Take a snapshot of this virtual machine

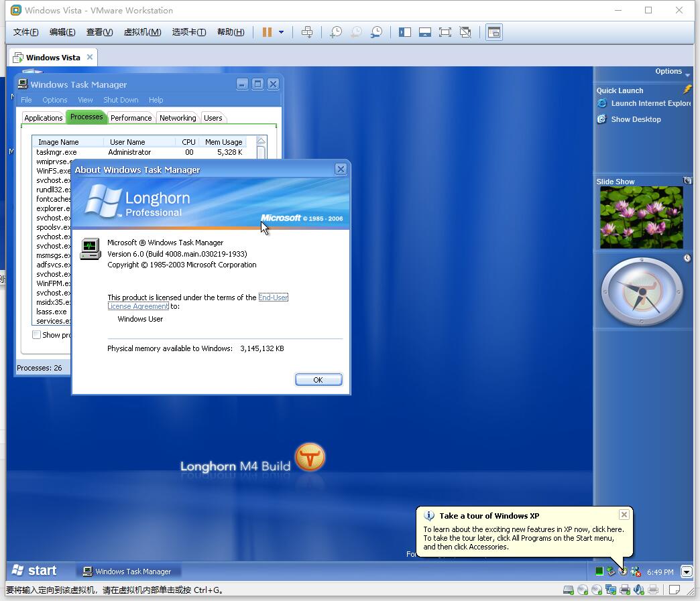coord(336,32)
